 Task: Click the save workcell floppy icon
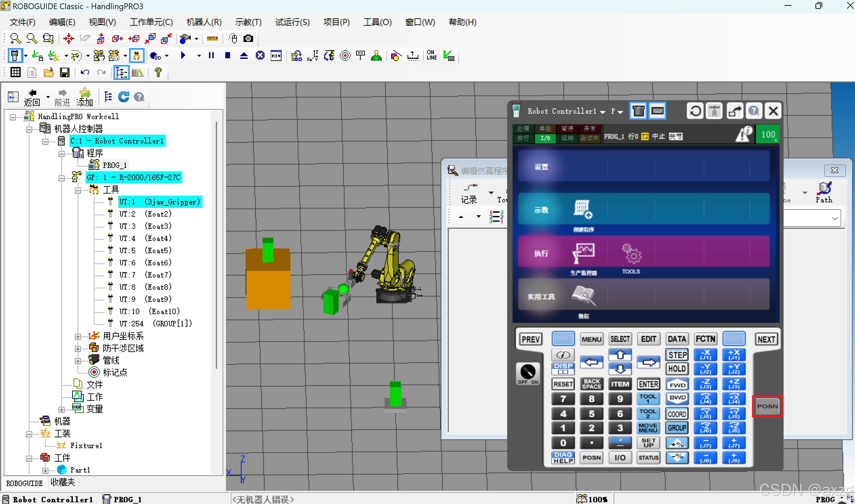(64, 72)
